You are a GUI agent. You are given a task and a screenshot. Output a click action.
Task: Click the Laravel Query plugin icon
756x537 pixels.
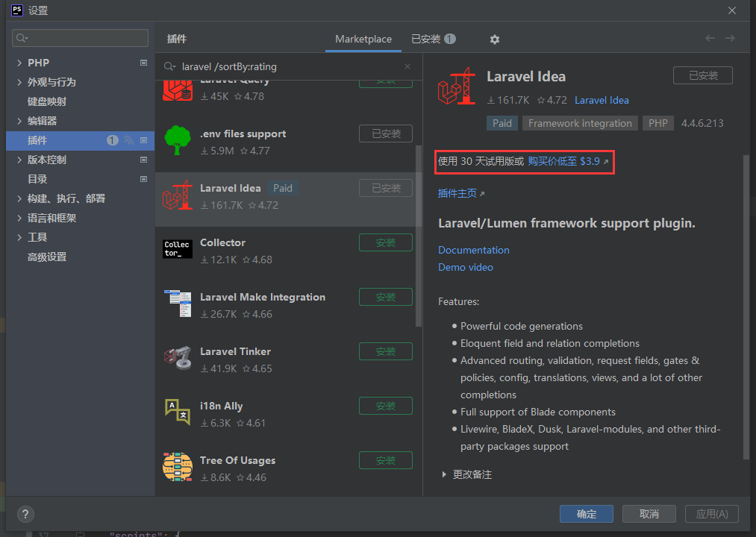[178, 91]
